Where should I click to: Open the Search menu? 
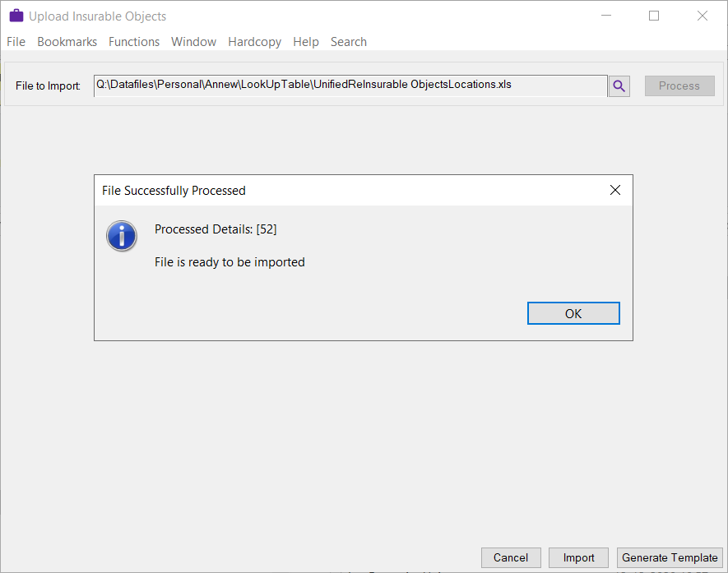click(348, 42)
